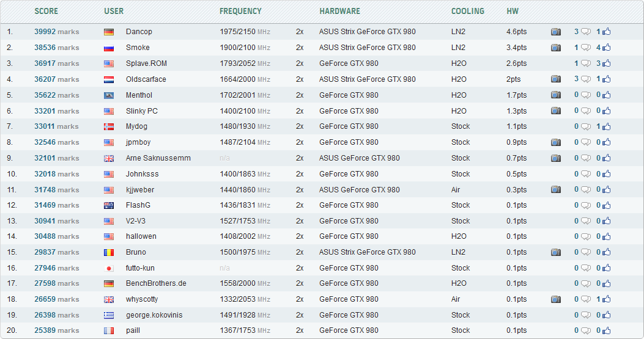Click thumbs-up icon for paill's score
This screenshot has height=339, width=644.
point(607,331)
